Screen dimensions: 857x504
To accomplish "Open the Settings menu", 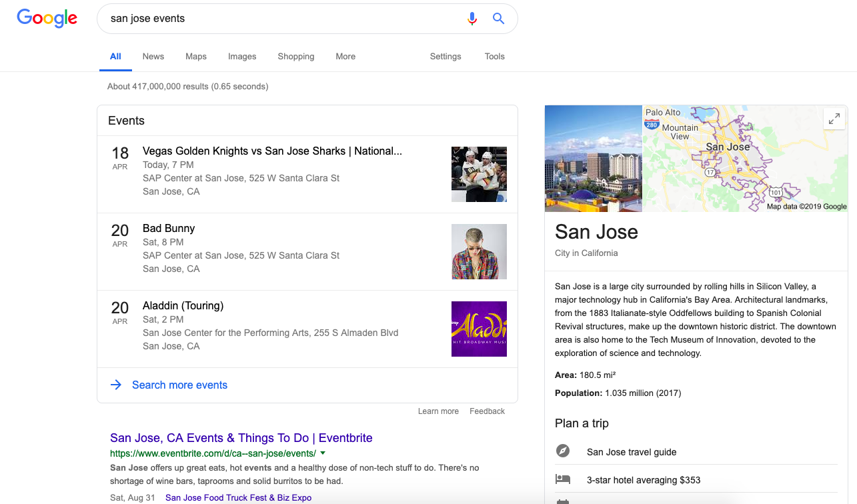I will (445, 57).
